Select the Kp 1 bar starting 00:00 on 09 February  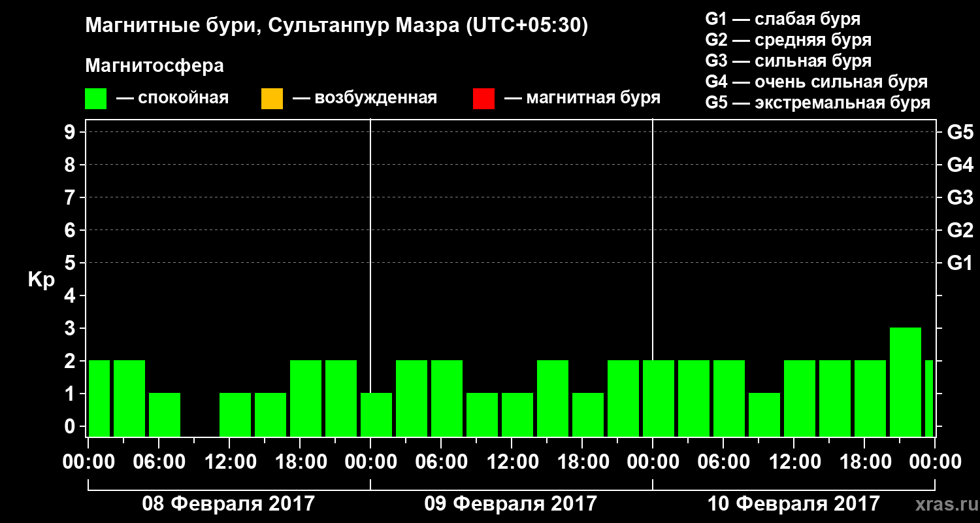pos(376,414)
